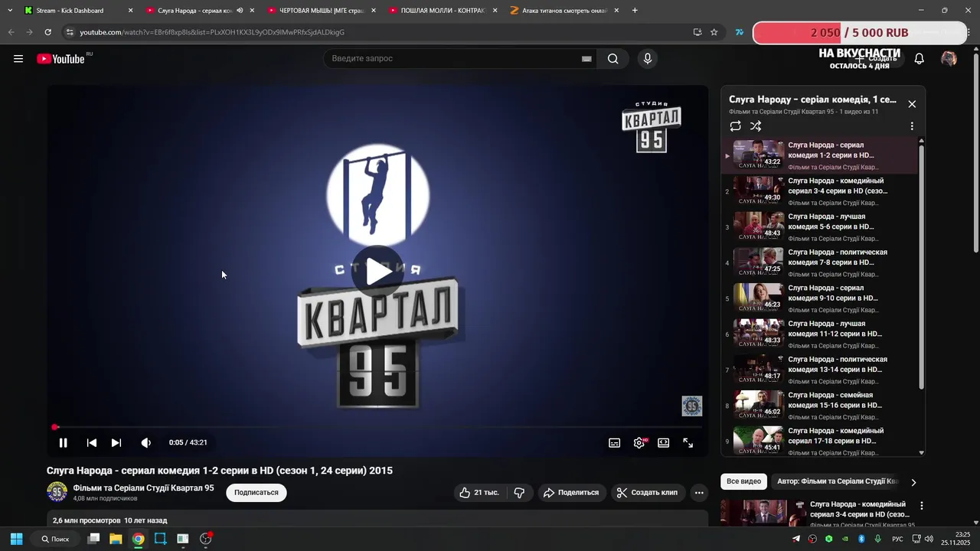
Task: Open playlist item 7-8 серии
Action: (x=819, y=263)
